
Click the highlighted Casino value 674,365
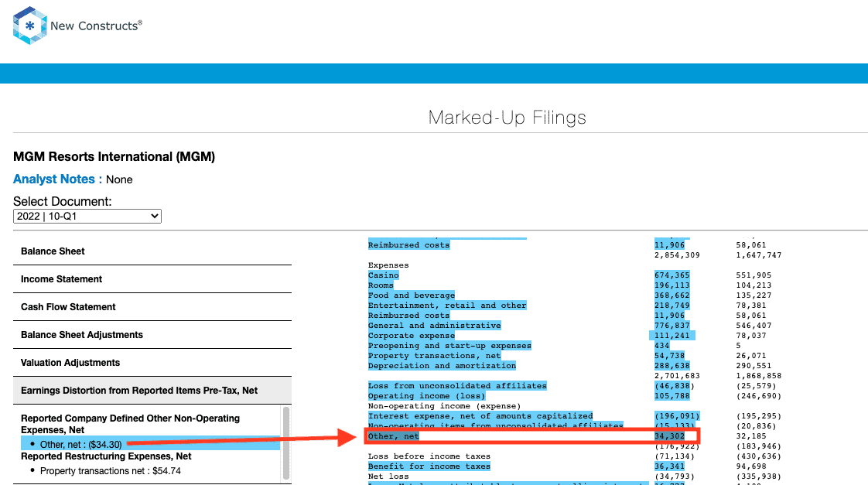click(672, 275)
